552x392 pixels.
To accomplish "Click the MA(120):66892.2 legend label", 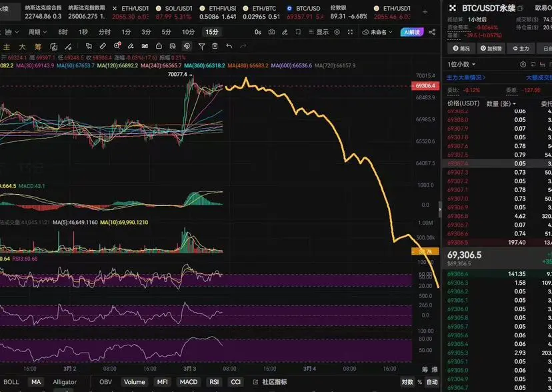I will coord(117,66).
